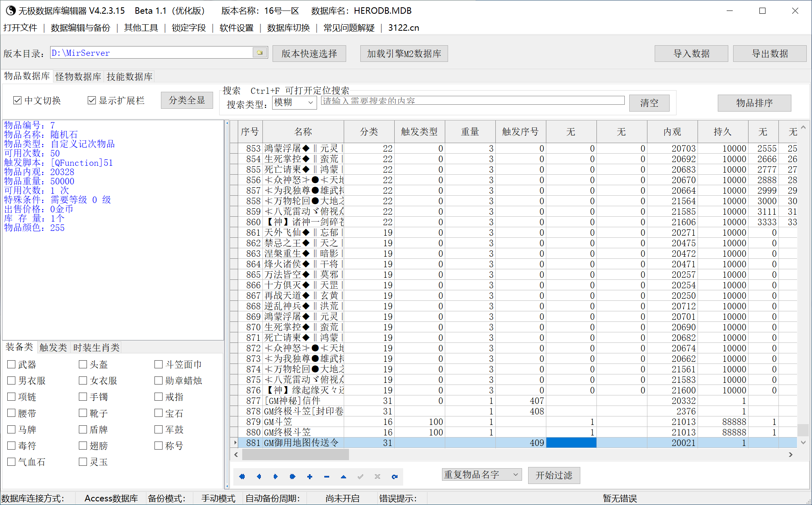This screenshot has height=505, width=812.
Task: Click the 物品排序 button
Action: pyautogui.click(x=754, y=103)
